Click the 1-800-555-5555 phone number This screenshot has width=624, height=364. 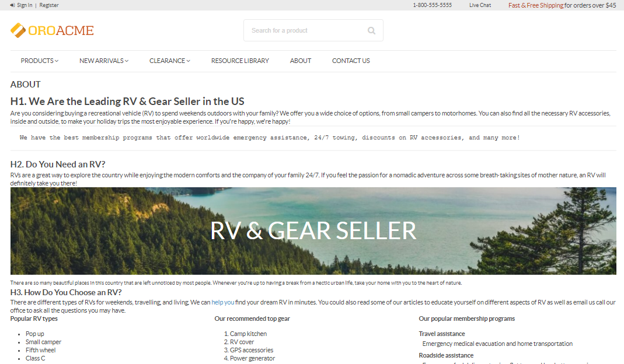(x=432, y=5)
